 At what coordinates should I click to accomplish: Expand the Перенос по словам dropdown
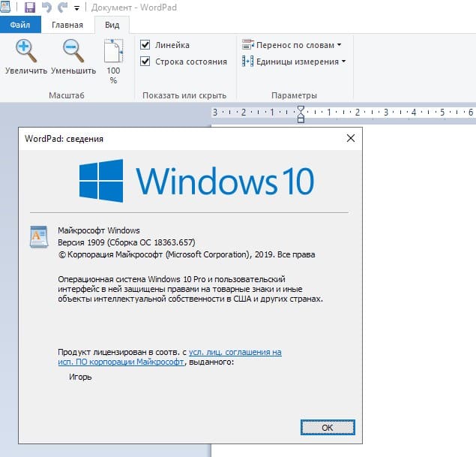[292, 45]
